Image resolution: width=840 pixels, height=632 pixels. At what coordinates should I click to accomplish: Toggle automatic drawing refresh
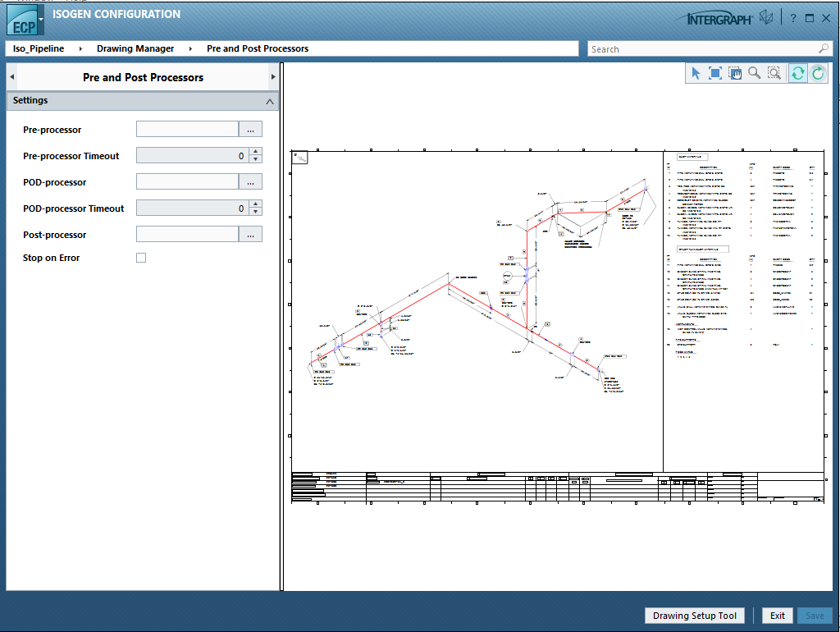click(x=797, y=73)
